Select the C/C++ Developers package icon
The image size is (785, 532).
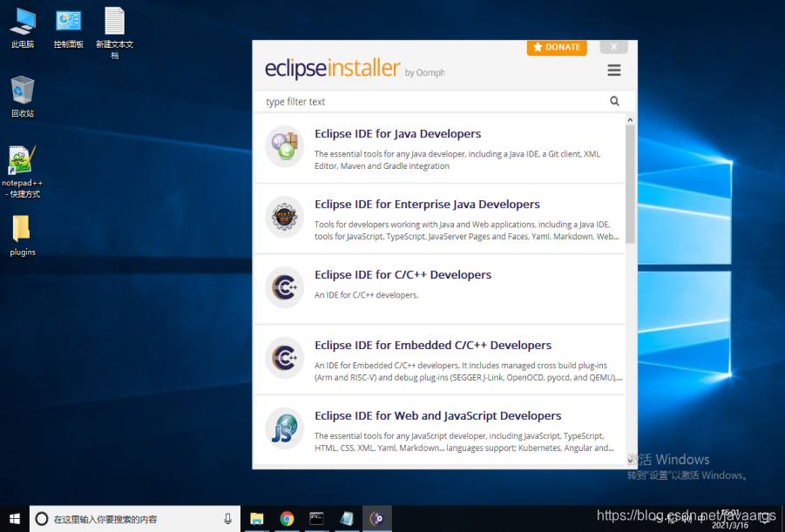pyautogui.click(x=284, y=287)
